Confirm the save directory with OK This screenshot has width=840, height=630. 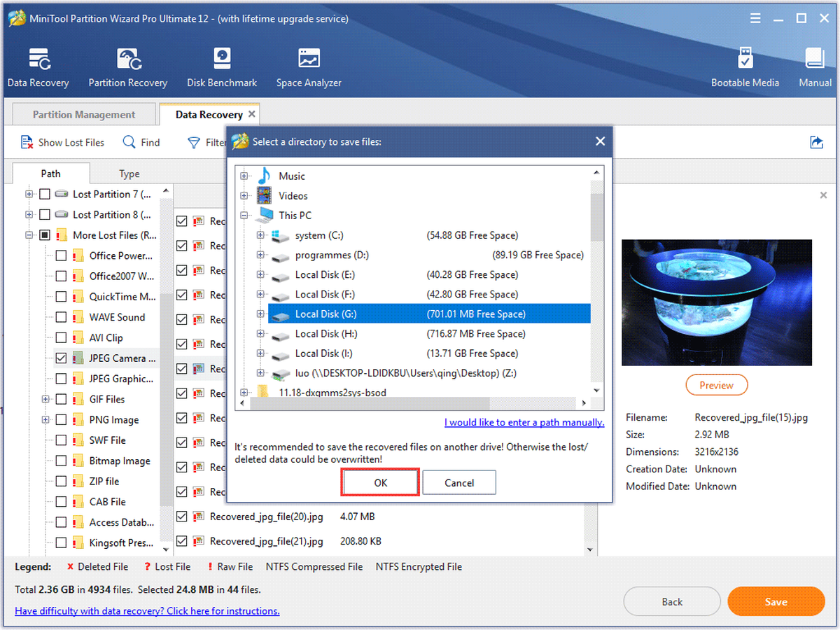pyautogui.click(x=380, y=482)
